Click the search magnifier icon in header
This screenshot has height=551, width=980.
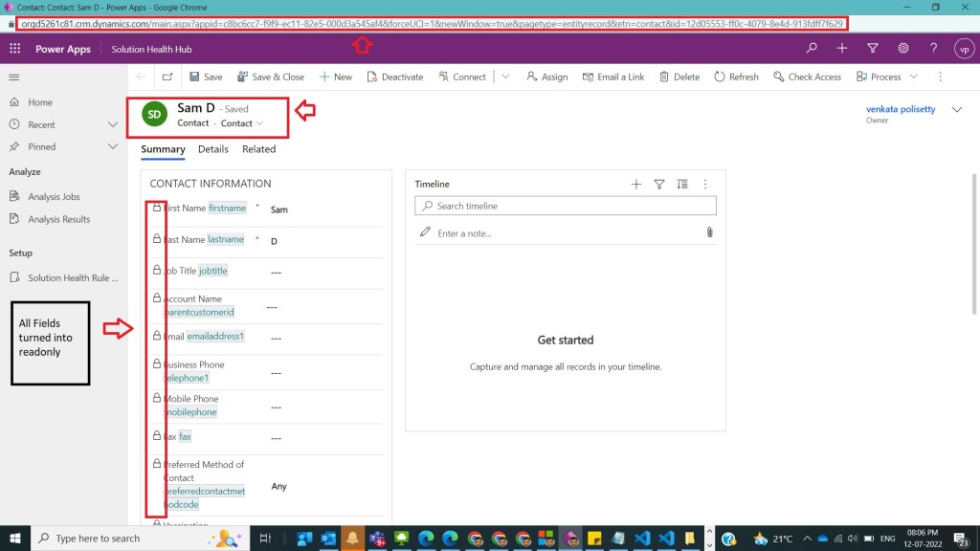click(x=812, y=48)
